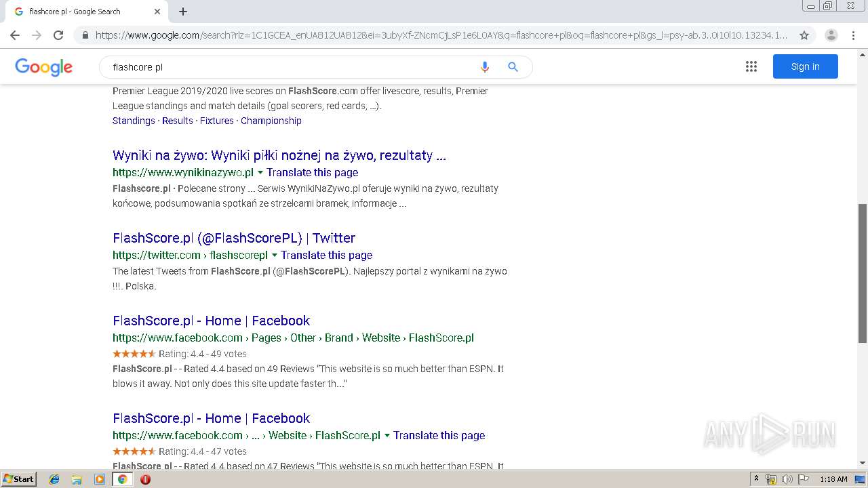Submit search with the magnifier icon

513,67
